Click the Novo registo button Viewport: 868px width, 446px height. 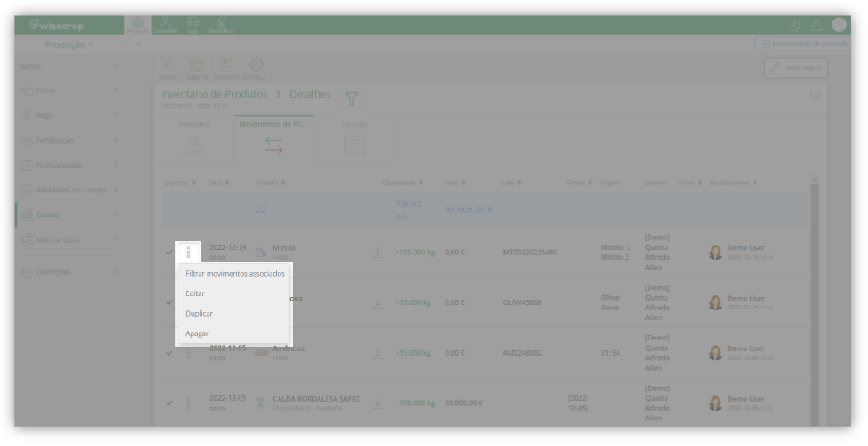tap(796, 67)
